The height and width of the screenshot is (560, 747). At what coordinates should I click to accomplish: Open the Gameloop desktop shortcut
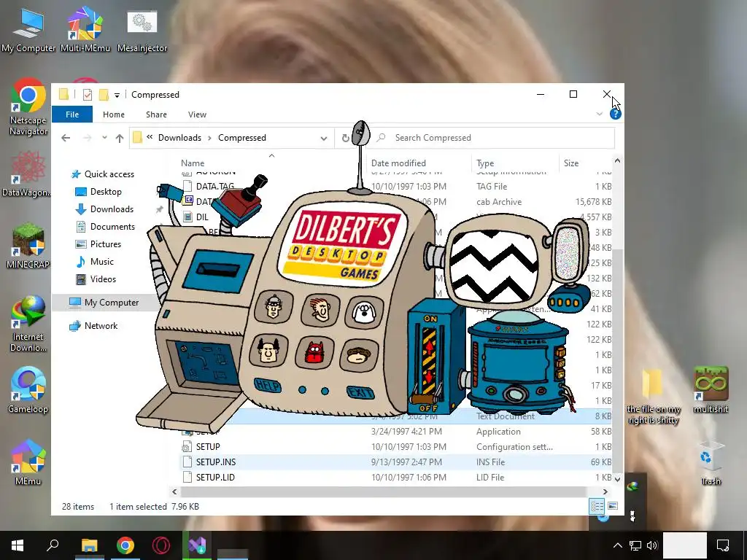(28, 390)
